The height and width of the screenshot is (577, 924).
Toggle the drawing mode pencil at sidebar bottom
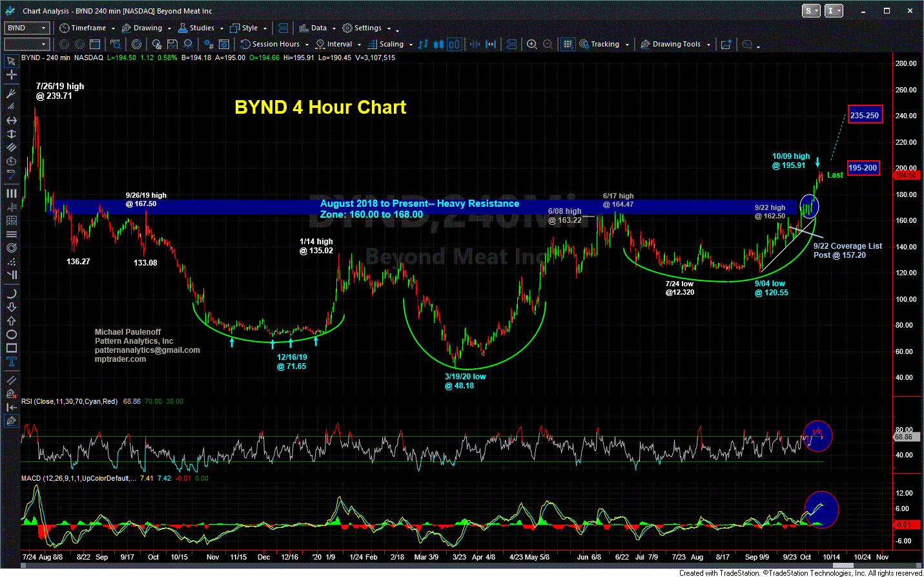click(11, 421)
